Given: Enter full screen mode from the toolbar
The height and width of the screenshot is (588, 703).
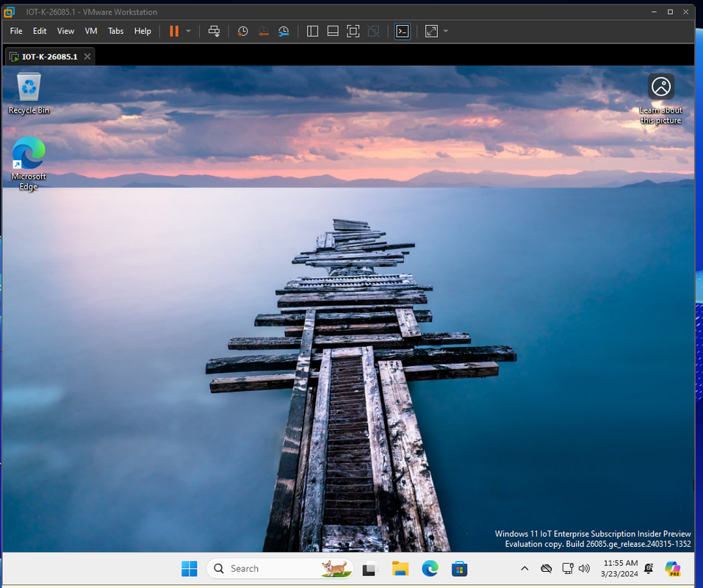Looking at the screenshot, I should click(x=353, y=31).
